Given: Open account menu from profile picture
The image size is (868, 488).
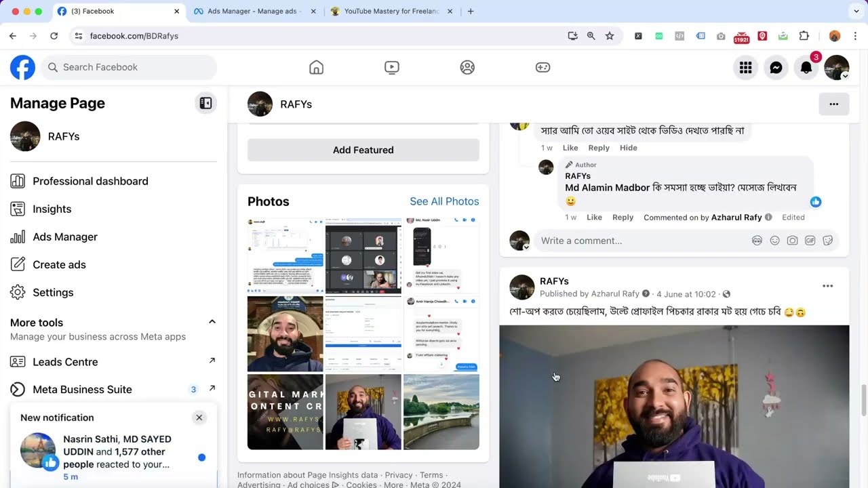Looking at the screenshot, I should click(x=837, y=67).
